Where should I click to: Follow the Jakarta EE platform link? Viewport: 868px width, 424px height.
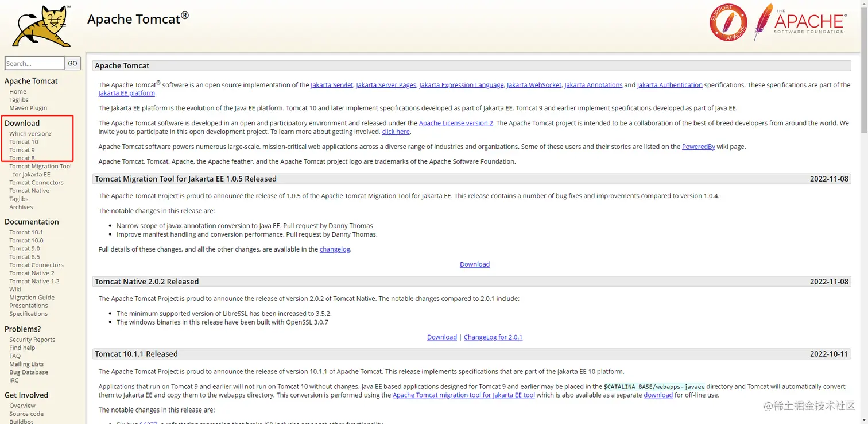127,93
